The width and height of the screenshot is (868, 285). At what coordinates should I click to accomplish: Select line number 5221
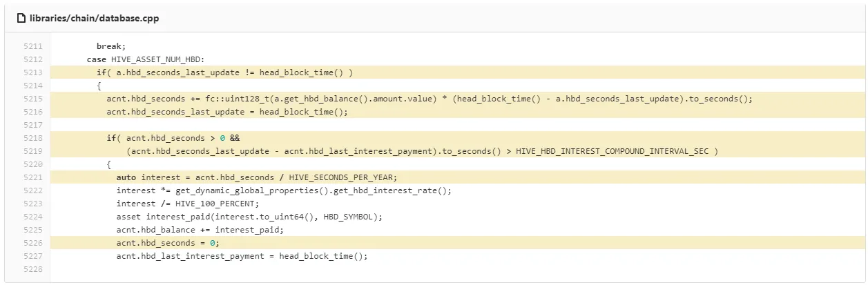click(32, 177)
